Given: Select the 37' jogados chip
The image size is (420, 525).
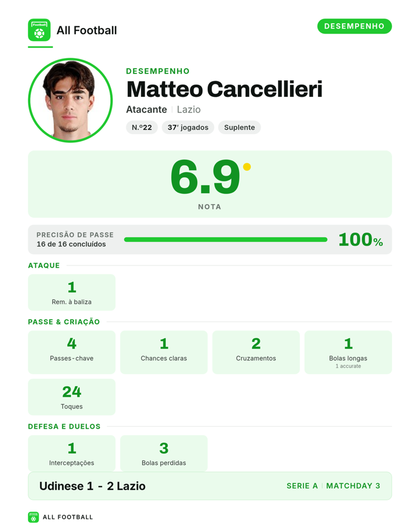Looking at the screenshot, I should pyautogui.click(x=188, y=127).
